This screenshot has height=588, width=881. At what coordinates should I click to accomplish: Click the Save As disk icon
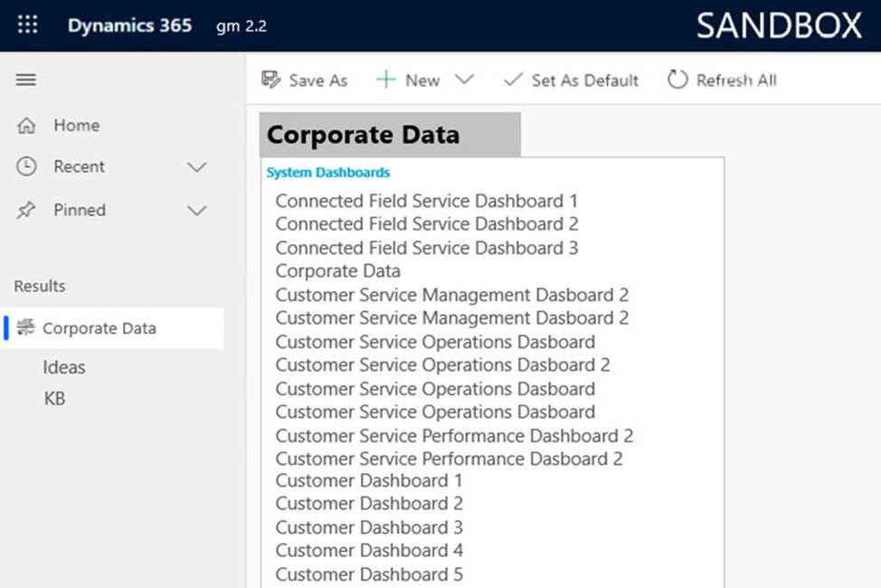(x=270, y=80)
